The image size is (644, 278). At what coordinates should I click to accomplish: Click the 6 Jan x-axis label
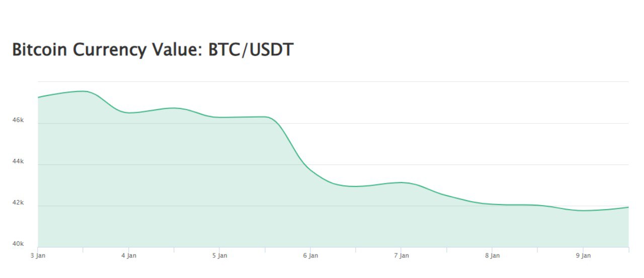click(310, 256)
